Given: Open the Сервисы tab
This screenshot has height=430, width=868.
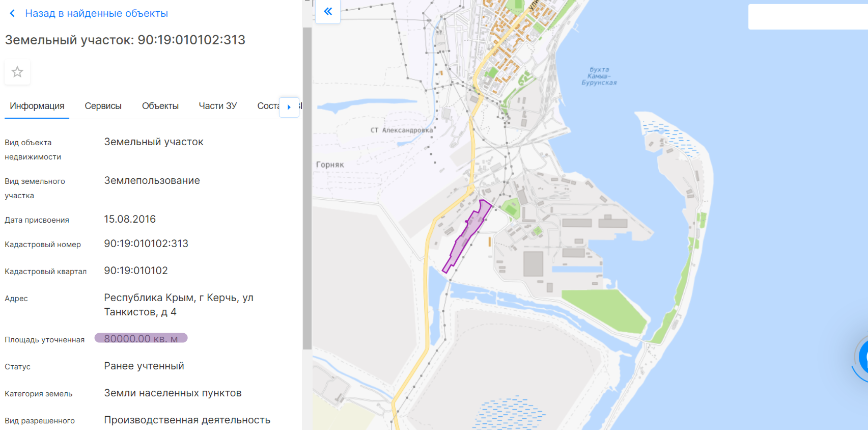Looking at the screenshot, I should coord(103,106).
